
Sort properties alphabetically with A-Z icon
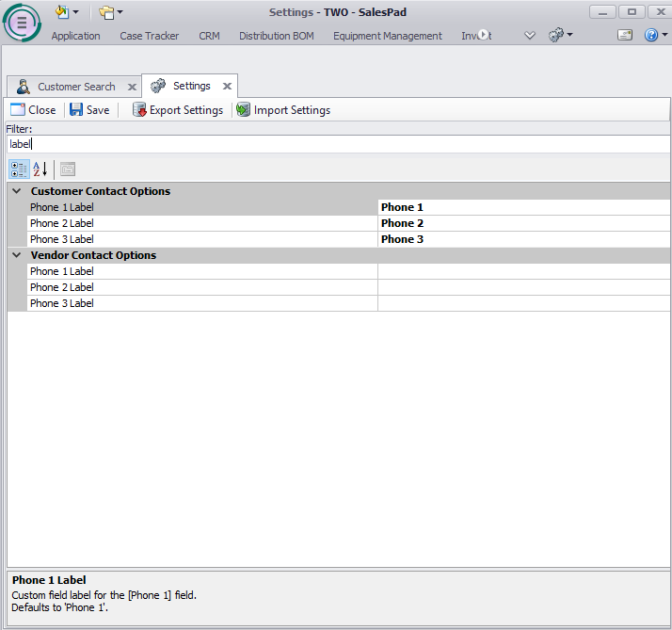tap(40, 170)
